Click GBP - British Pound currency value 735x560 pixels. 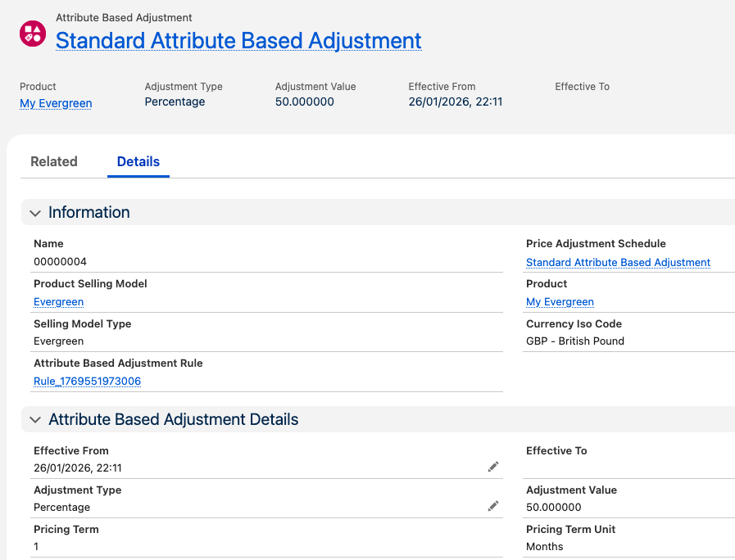tap(574, 341)
